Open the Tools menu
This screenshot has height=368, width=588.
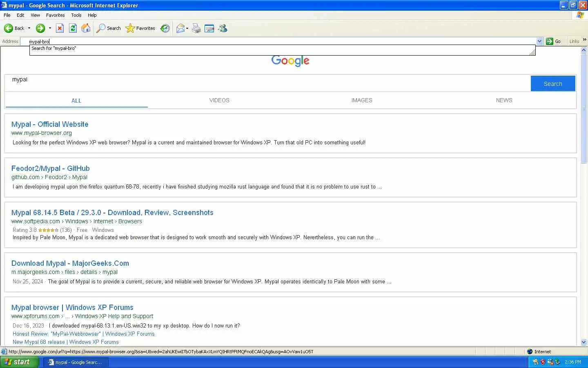[76, 15]
